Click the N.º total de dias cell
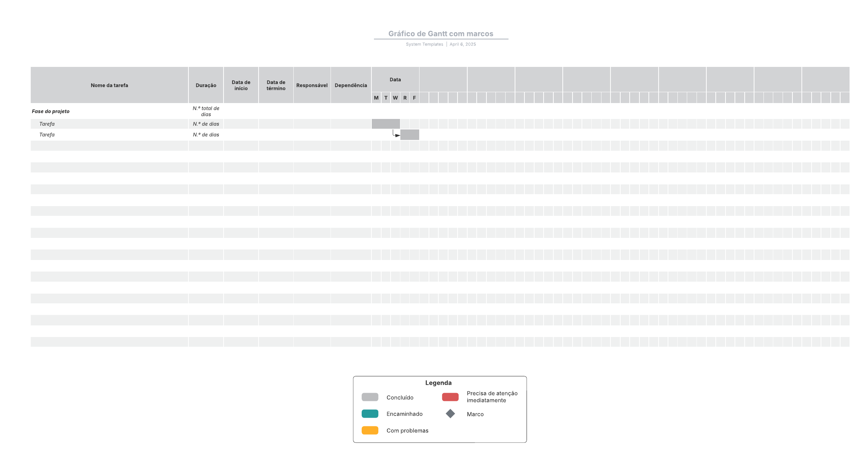This screenshot has width=868, height=461. pyautogui.click(x=206, y=111)
